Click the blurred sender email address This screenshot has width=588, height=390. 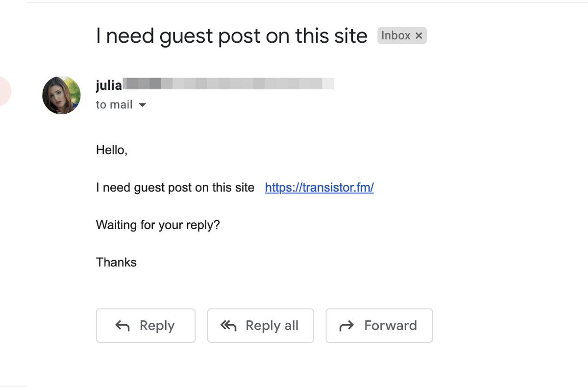point(228,84)
